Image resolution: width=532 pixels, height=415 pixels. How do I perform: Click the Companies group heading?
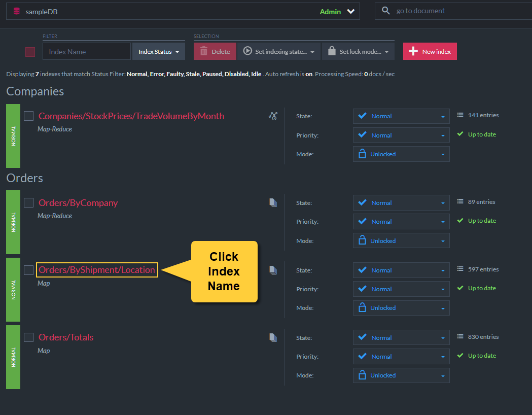point(35,92)
